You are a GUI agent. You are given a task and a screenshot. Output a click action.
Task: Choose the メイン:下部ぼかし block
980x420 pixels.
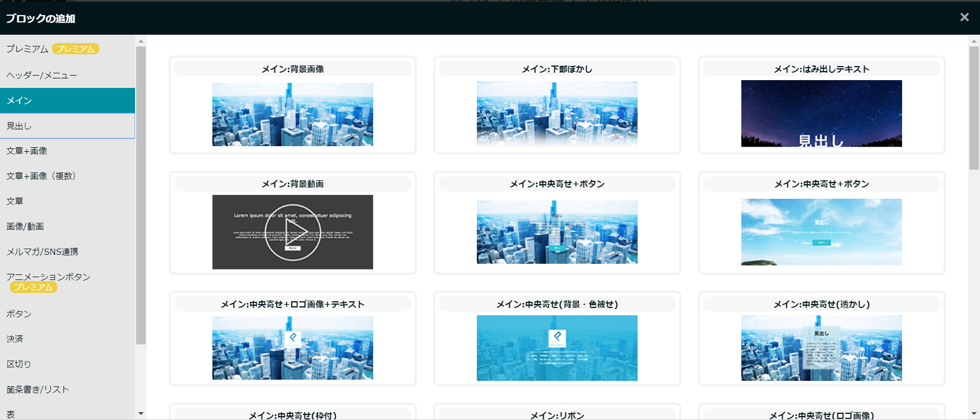click(x=557, y=105)
